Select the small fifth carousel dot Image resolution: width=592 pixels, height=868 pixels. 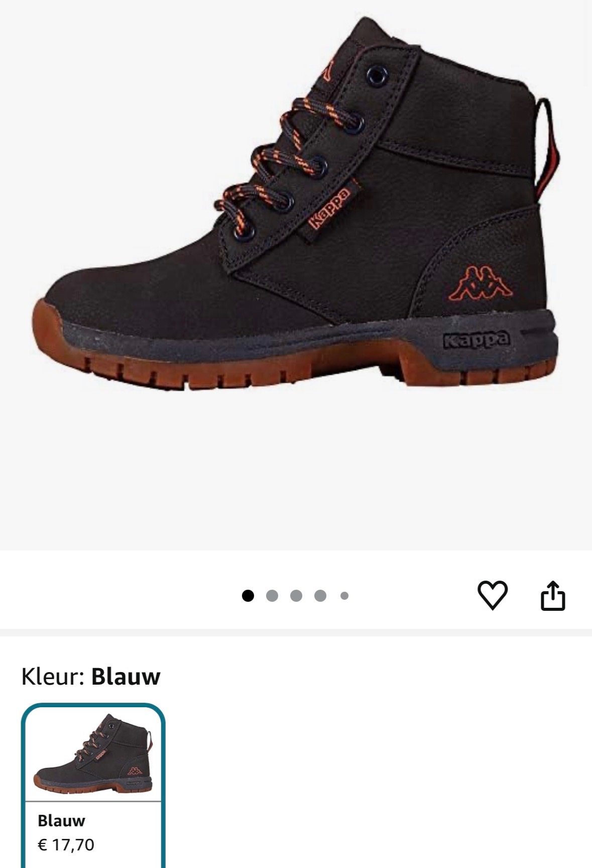[x=344, y=596]
